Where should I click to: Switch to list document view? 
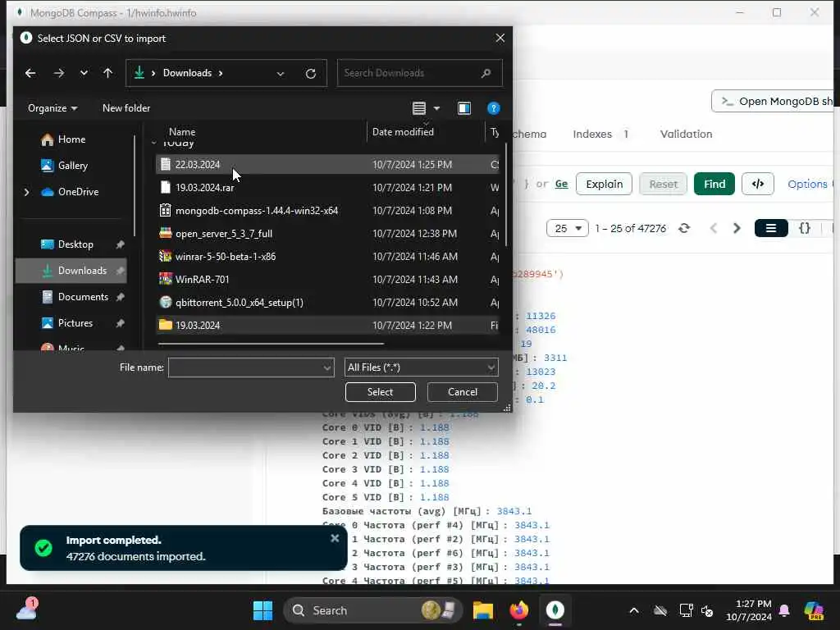(x=771, y=229)
